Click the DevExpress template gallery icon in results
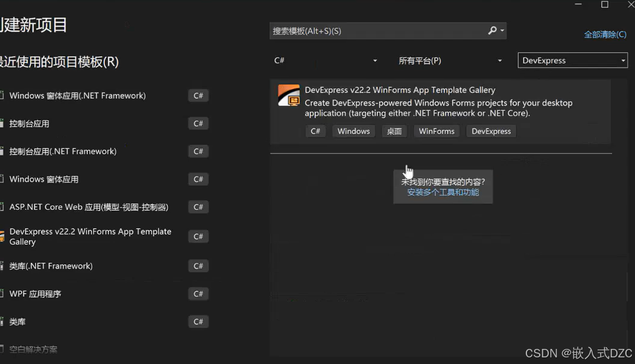 [x=289, y=95]
